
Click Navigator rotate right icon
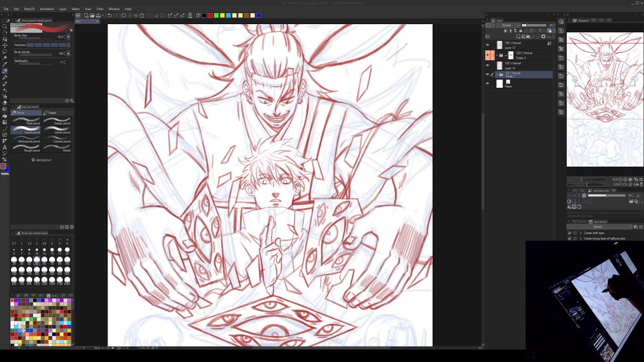tap(626, 184)
